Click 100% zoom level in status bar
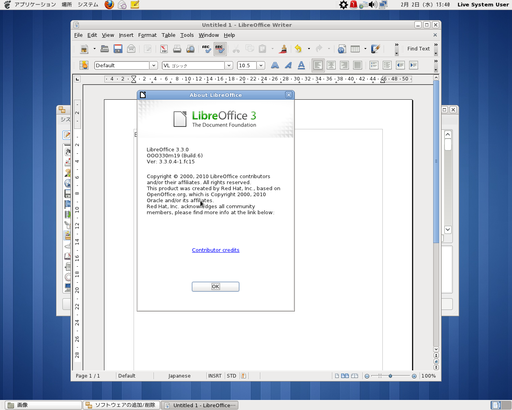512x410 pixels. click(x=428, y=376)
